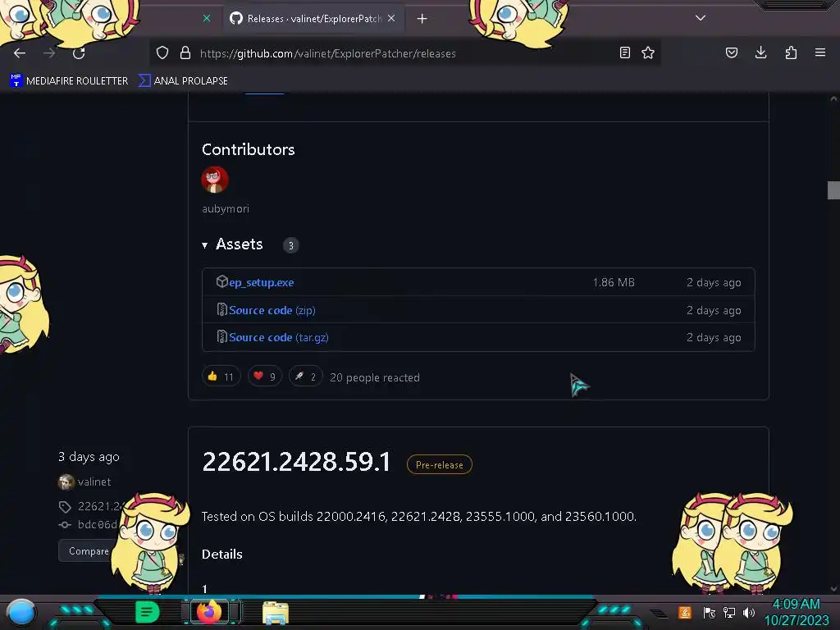840x630 pixels.
Task: Open the second bookmarks toolbar entry
Action: point(183,81)
